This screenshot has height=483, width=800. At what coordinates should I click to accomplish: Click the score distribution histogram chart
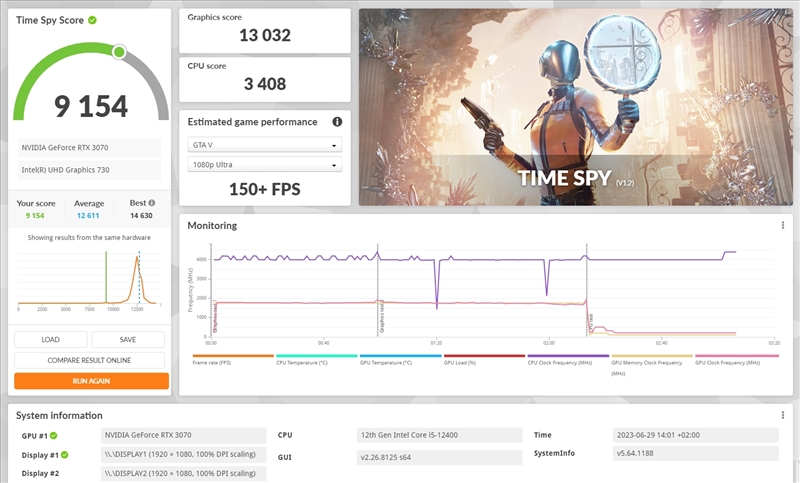click(x=89, y=279)
